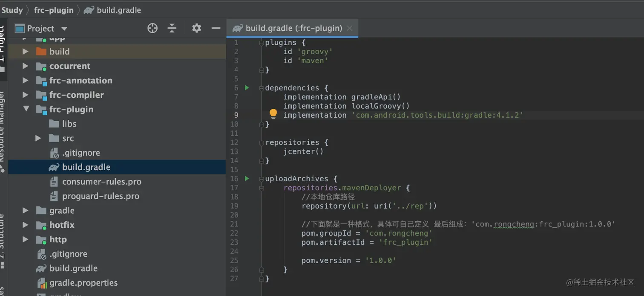
Task: Click the yellow lightbulb intention icon
Action: coord(273,114)
